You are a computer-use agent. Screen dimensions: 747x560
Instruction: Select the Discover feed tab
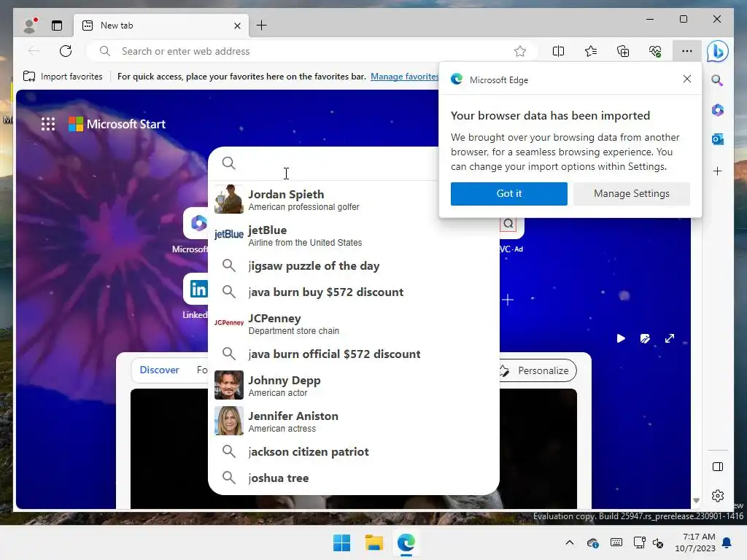click(x=159, y=370)
